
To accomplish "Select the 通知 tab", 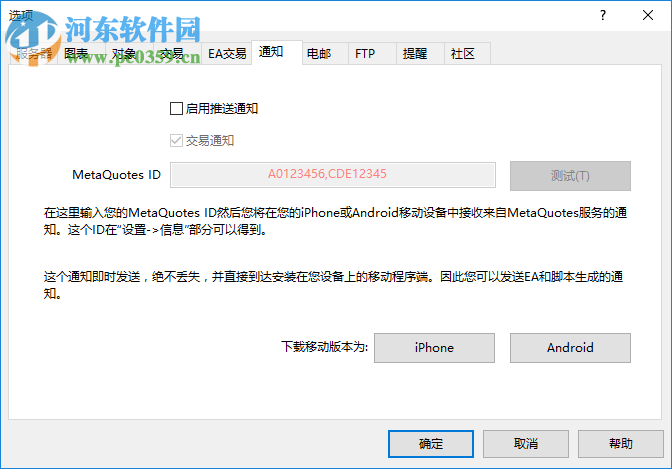I will (277, 52).
